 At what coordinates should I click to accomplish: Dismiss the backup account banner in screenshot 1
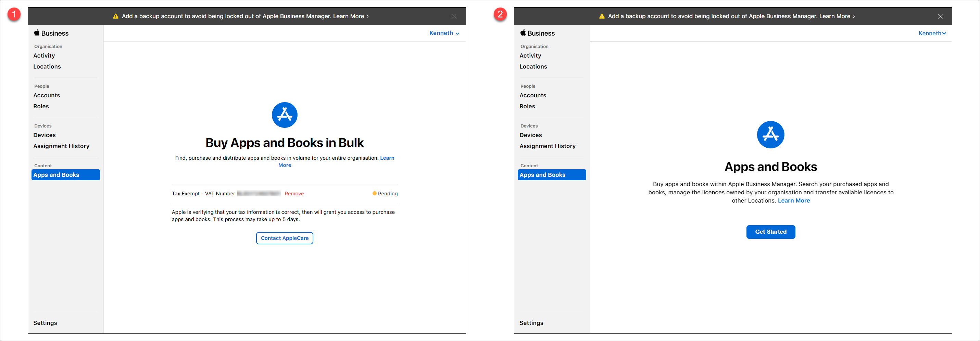454,16
